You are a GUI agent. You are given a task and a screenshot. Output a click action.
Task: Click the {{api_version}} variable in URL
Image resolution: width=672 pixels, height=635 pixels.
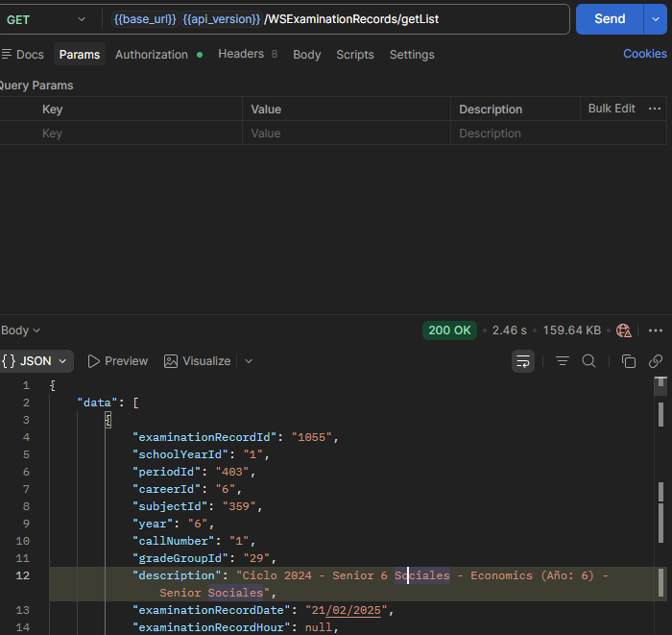(x=221, y=19)
